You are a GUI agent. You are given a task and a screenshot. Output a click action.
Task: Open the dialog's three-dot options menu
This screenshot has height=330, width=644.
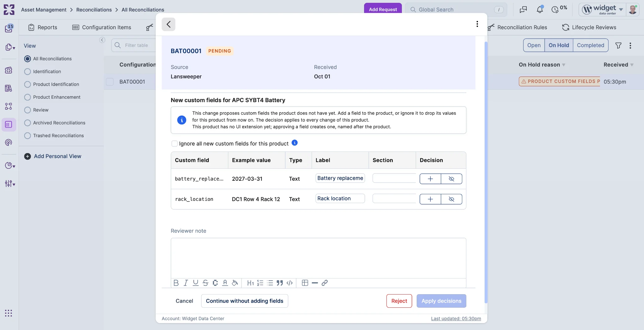(477, 24)
